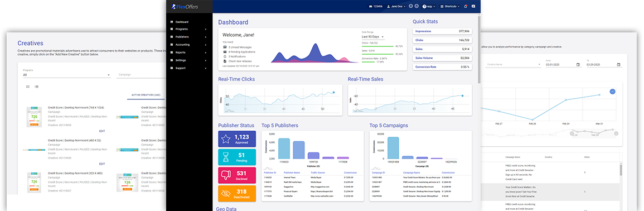
Task: Sort by Campaign Name column header
Action: (411, 172)
